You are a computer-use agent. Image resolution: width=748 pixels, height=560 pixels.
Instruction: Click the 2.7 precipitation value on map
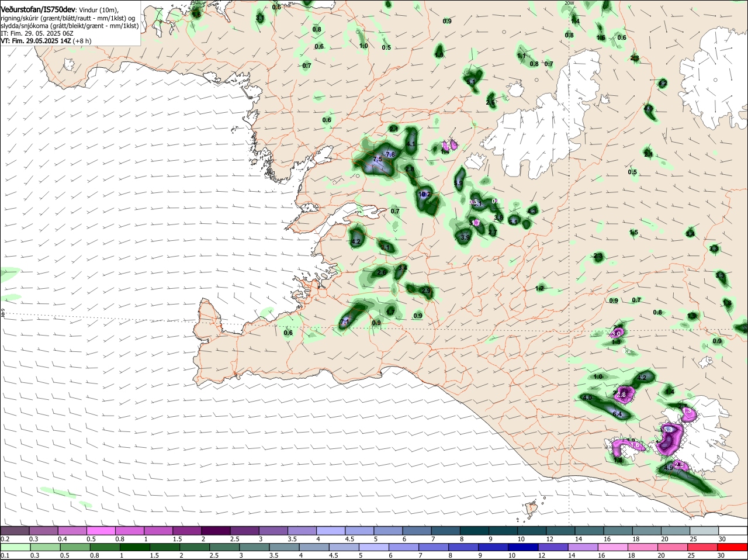click(493, 233)
